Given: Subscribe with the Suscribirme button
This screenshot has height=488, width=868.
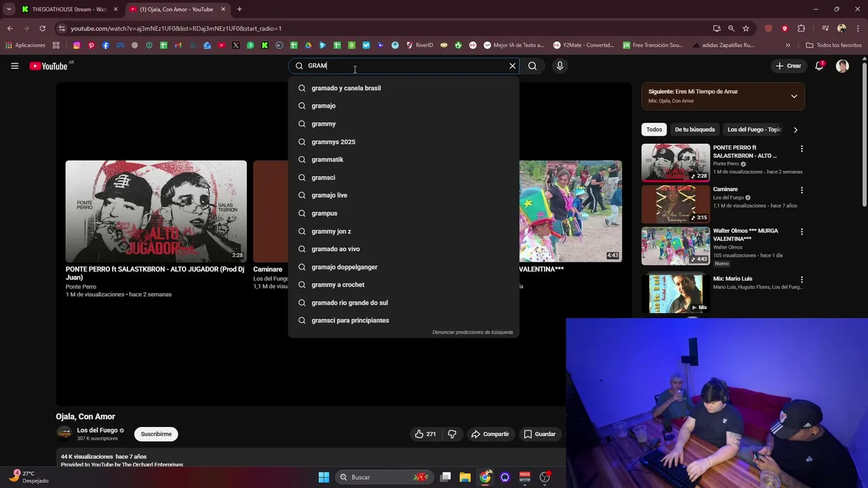Looking at the screenshot, I should point(156,434).
